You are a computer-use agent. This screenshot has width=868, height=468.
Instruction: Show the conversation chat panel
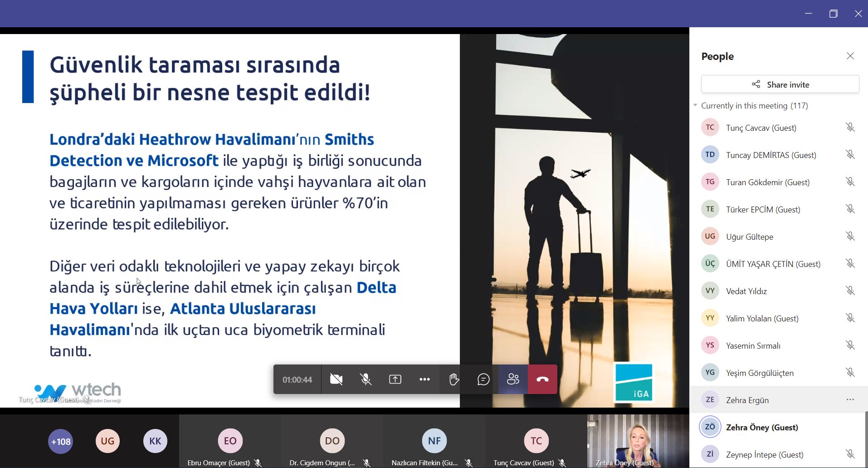(483, 379)
